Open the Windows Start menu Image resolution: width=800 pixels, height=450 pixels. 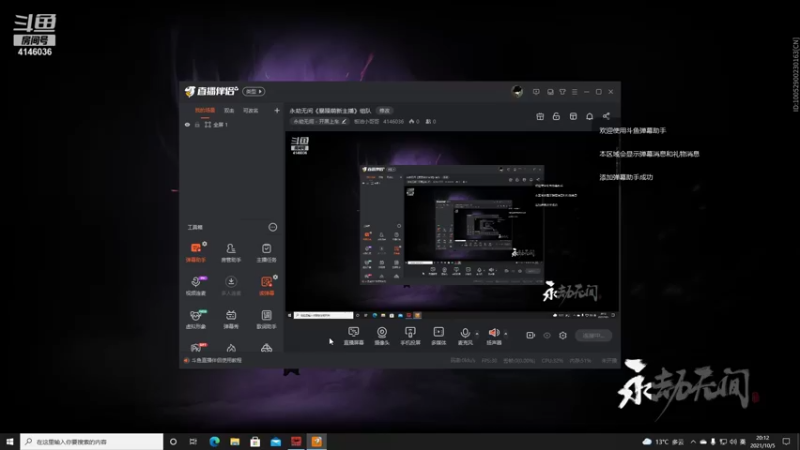[10, 441]
